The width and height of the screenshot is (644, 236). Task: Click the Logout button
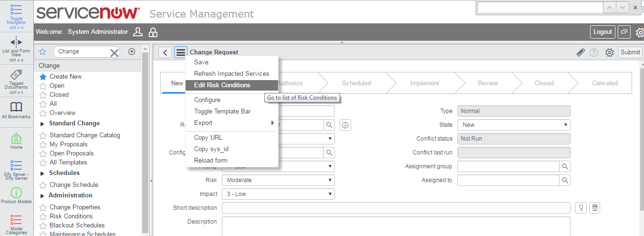(602, 32)
